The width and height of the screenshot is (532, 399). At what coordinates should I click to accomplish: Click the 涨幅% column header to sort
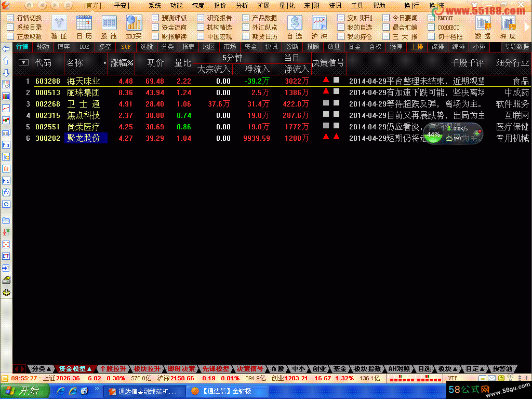(122, 63)
